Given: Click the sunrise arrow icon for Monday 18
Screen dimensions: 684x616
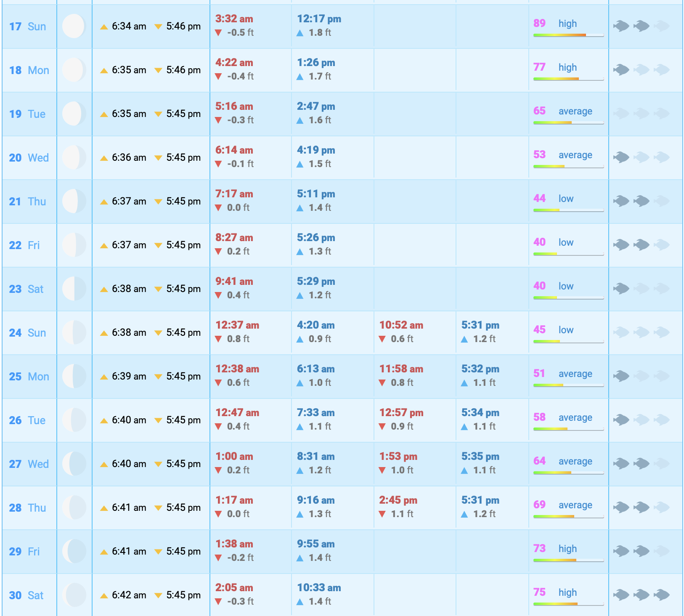Looking at the screenshot, I should point(104,70).
